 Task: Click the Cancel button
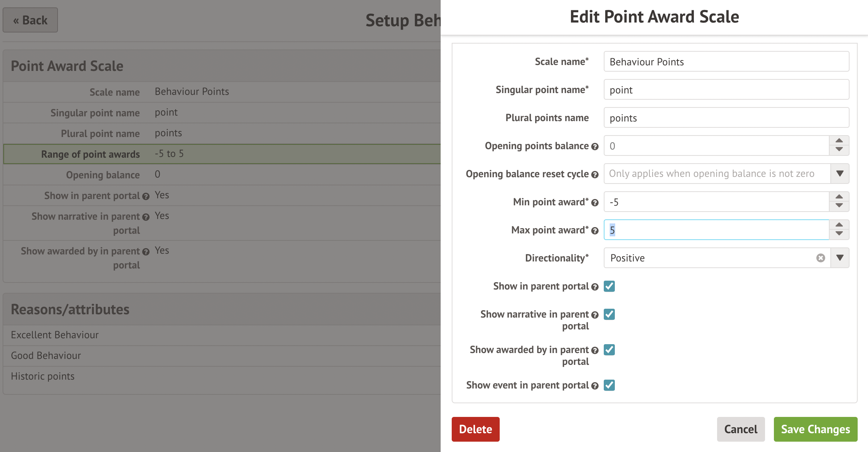(741, 429)
